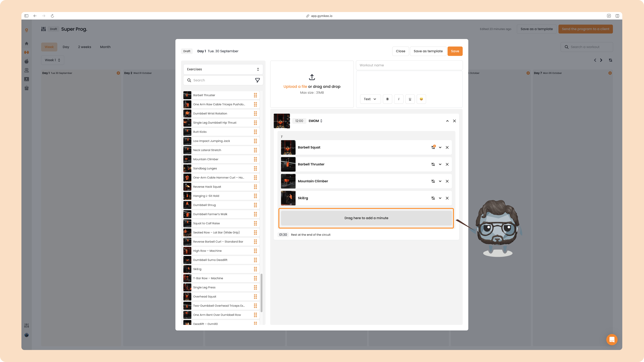Swap the Barbell Squat exercise
Screen dimensions: 644x362
(x=433, y=147)
